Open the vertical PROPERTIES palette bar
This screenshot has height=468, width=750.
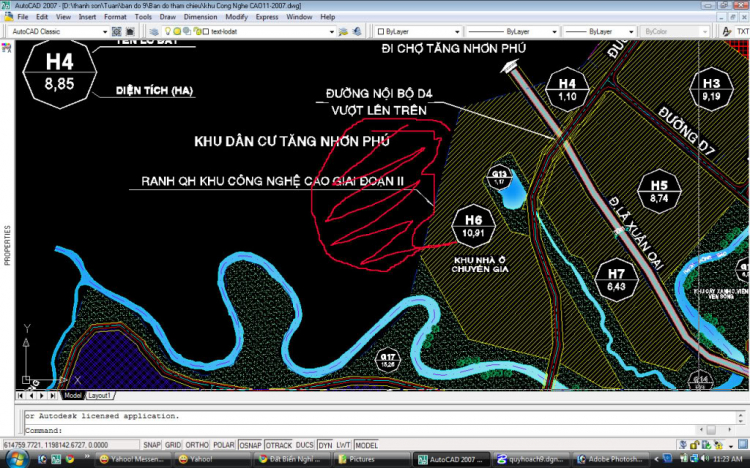click(x=7, y=245)
